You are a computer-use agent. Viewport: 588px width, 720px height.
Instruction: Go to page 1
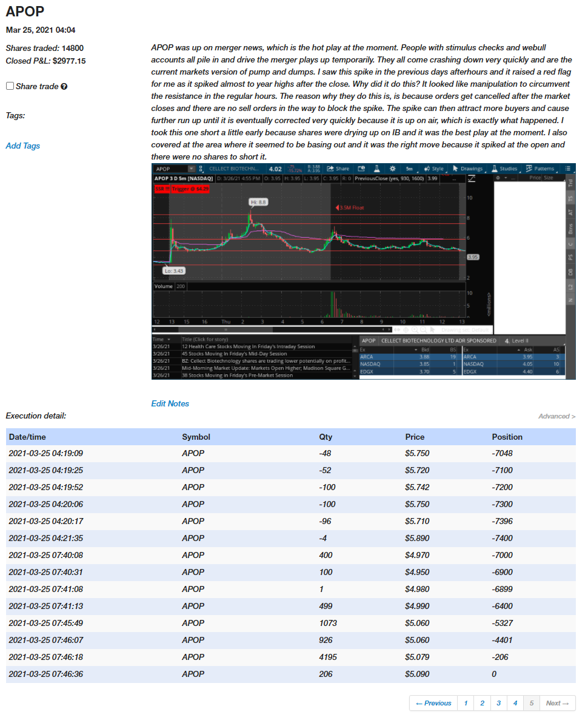click(466, 703)
